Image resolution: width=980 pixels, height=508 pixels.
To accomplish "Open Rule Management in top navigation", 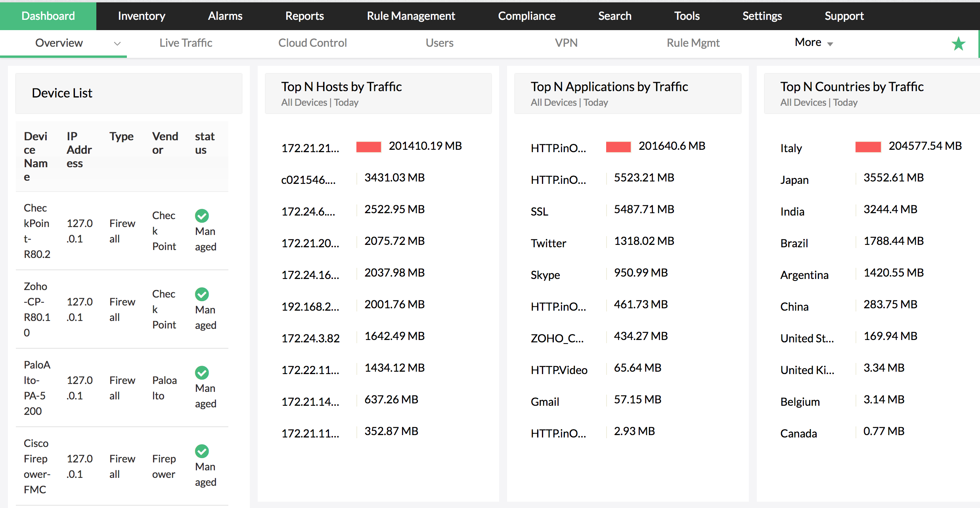I will coord(411,16).
